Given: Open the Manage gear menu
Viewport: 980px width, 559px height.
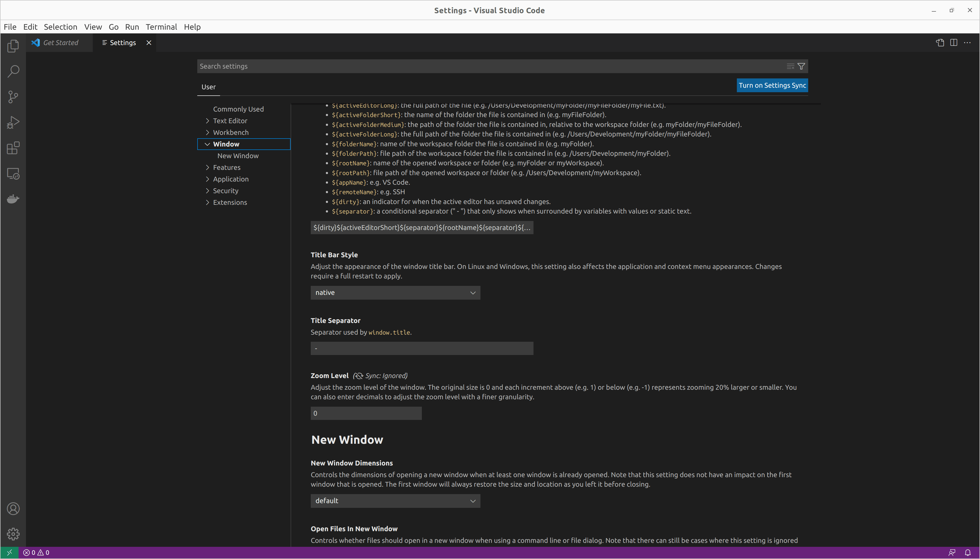Looking at the screenshot, I should [13, 534].
